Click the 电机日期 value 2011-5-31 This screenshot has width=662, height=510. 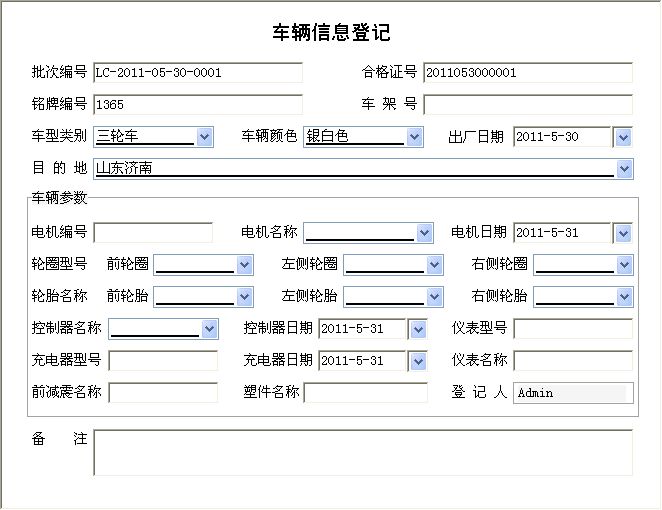coord(547,233)
